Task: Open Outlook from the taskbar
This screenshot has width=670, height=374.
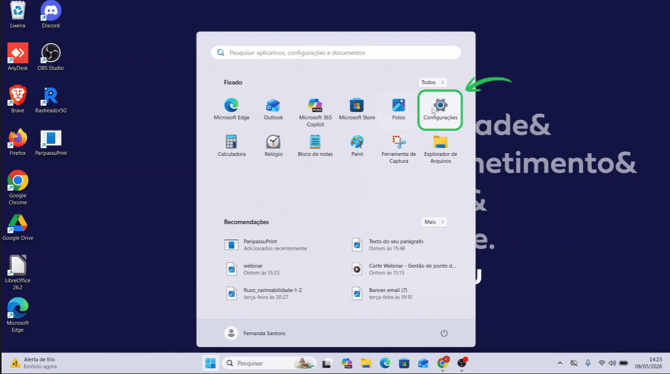Action: [x=423, y=363]
